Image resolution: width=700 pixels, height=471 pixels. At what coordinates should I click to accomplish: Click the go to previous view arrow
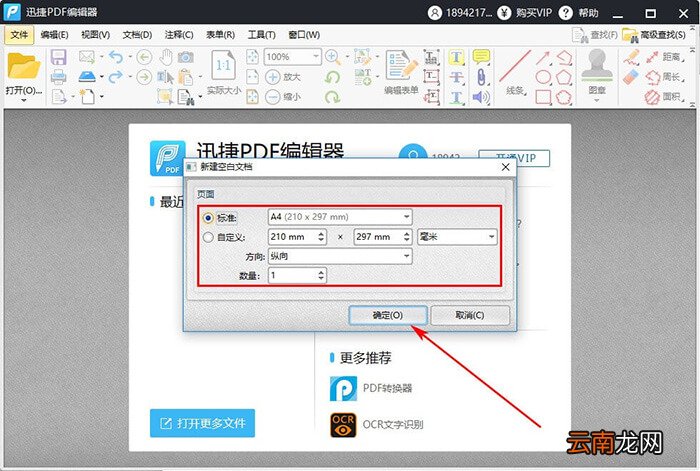point(144,57)
